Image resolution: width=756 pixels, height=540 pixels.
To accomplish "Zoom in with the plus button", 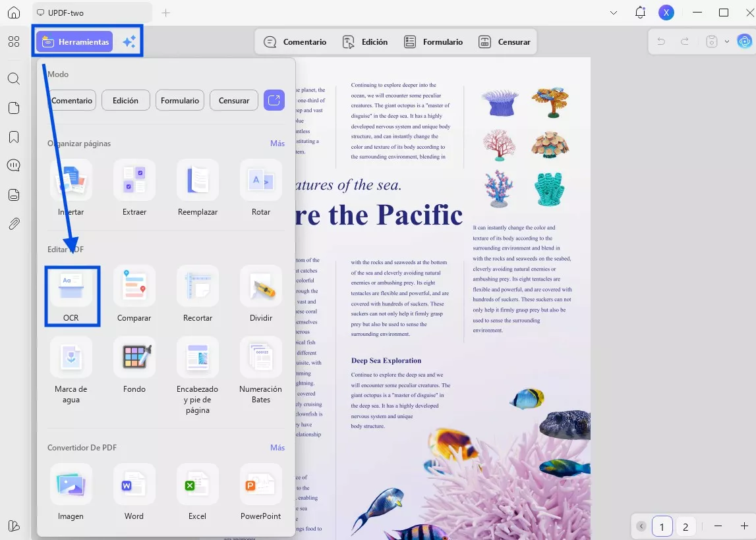I will [744, 527].
